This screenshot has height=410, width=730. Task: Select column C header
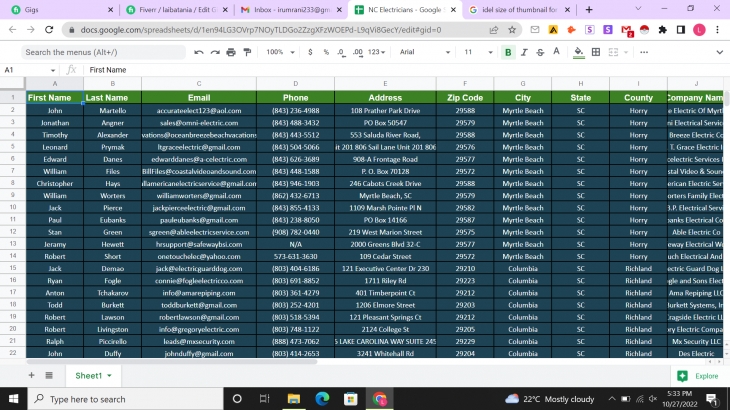199,84
